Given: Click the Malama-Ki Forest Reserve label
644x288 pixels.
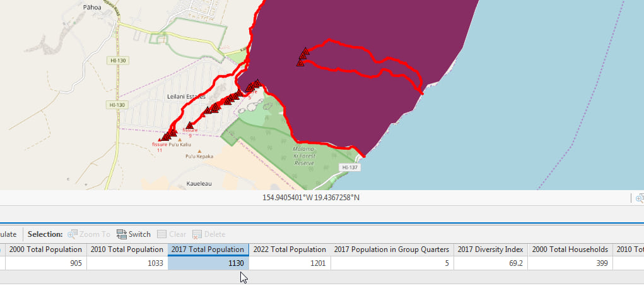Looking at the screenshot, I should coord(305,156).
